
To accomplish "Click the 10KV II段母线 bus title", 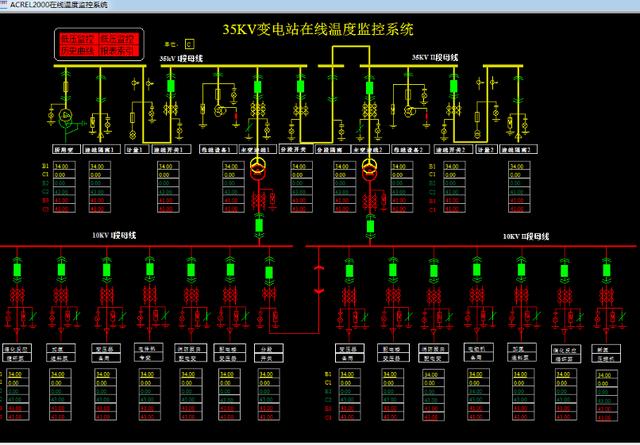I will tap(526, 236).
